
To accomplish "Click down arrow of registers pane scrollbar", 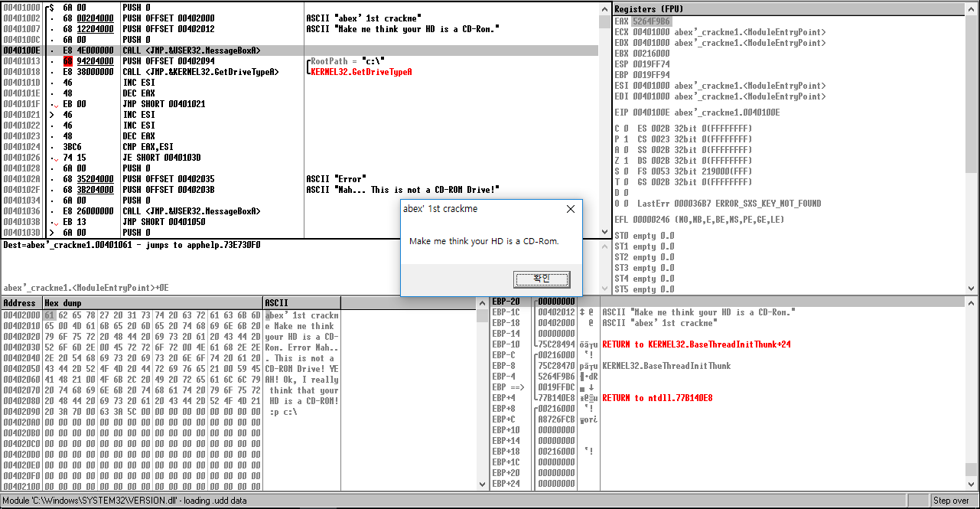I will click(973, 289).
